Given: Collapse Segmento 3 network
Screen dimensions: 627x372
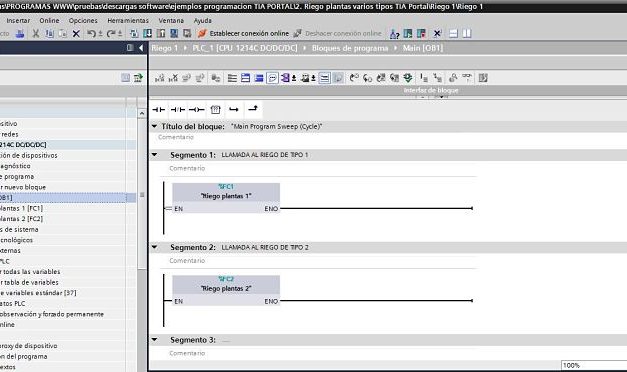Looking at the screenshot, I should (x=154, y=340).
